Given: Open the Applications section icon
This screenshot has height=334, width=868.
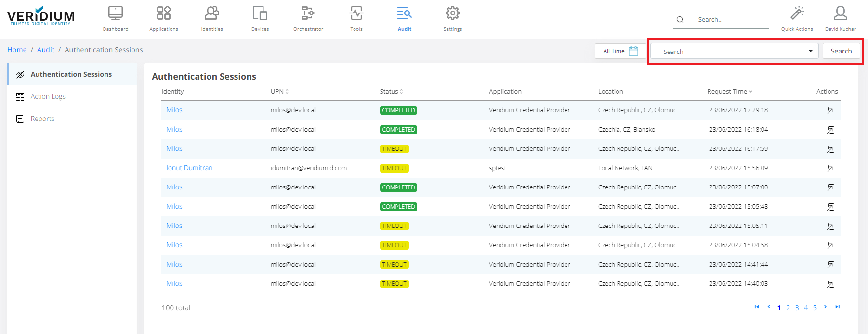Looking at the screenshot, I should pyautogui.click(x=164, y=13).
